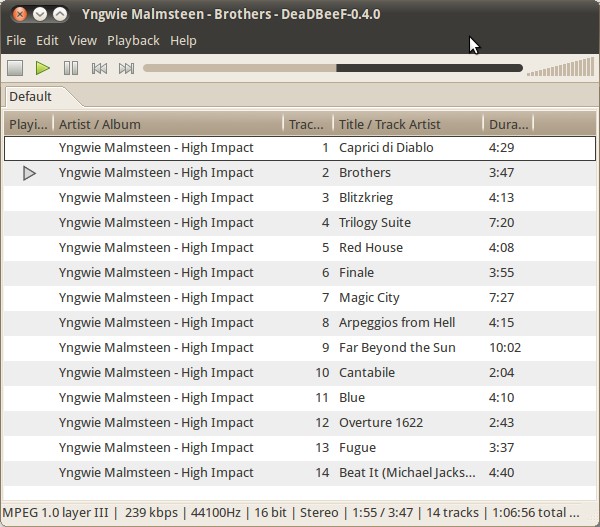
Task: Sort by the Artist / Album column header
Action: (x=168, y=124)
